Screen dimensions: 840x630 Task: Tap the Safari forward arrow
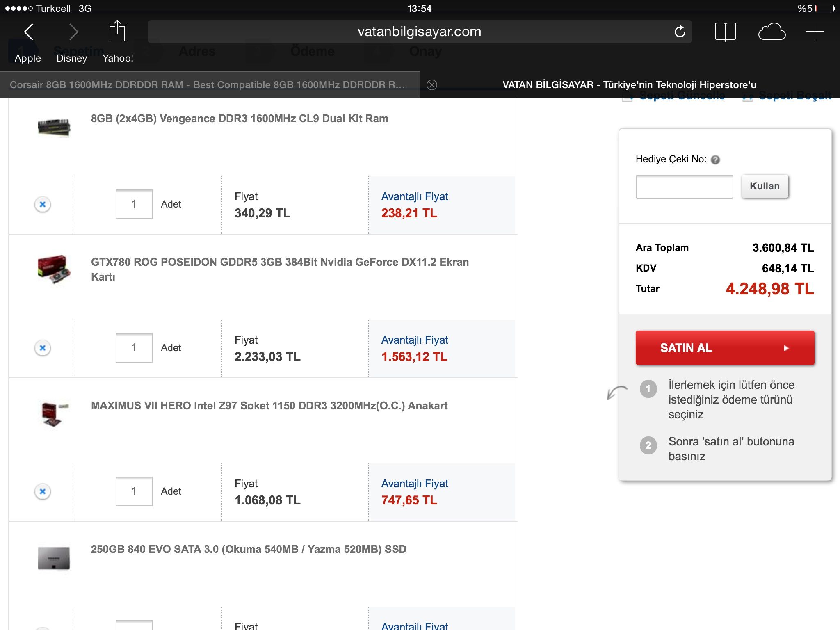click(x=74, y=32)
